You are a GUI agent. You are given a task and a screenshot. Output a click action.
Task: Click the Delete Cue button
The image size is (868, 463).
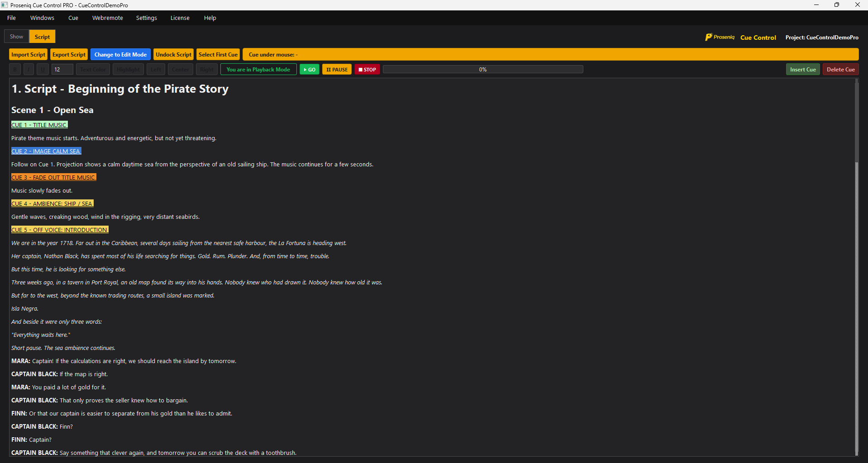tap(840, 69)
